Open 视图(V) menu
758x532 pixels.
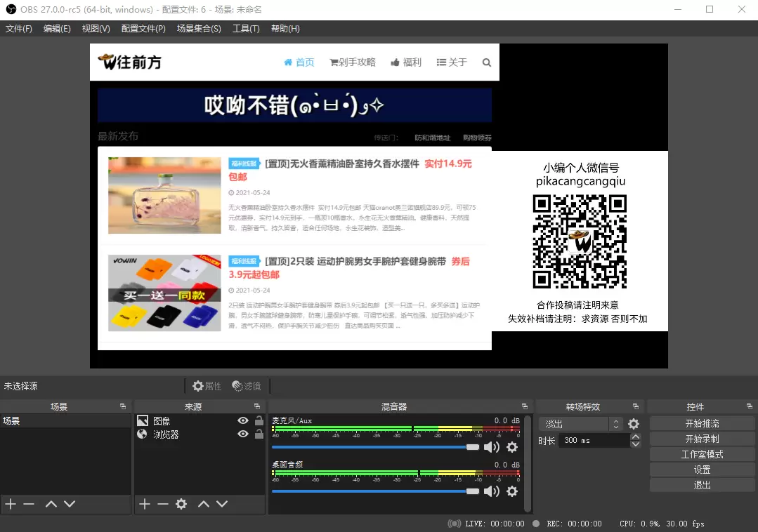96,29
